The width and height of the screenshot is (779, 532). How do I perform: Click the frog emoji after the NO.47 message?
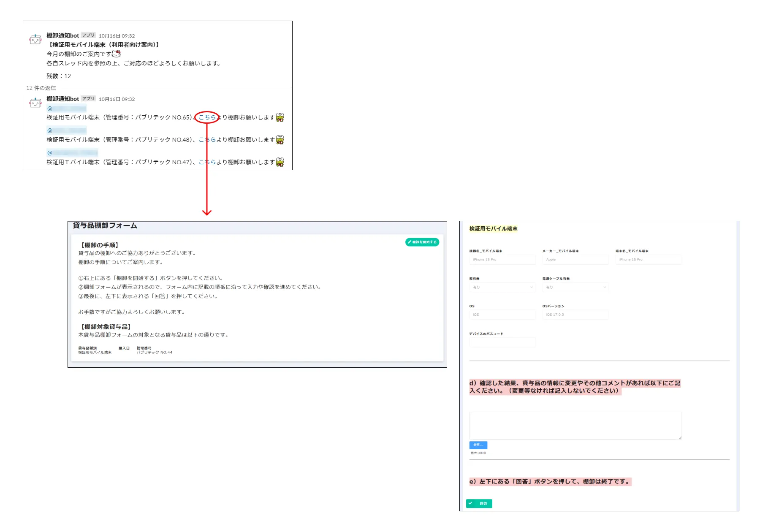[x=280, y=162]
